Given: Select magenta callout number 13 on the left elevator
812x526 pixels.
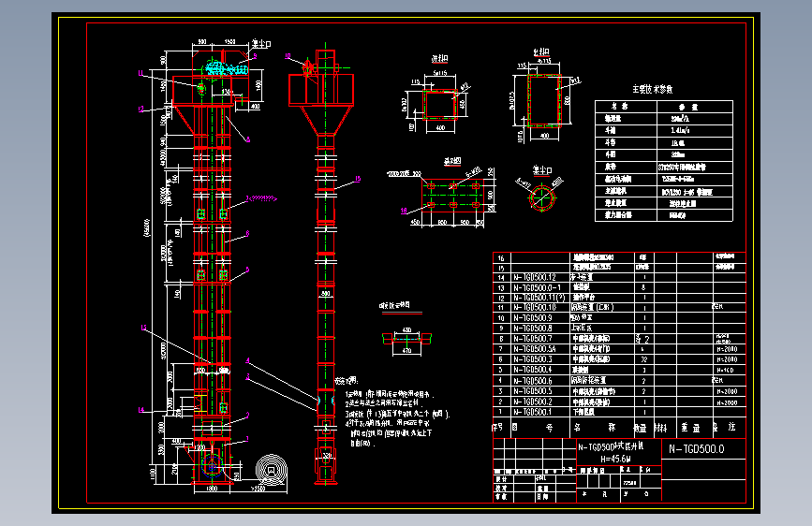Looking at the screenshot, I should click(x=143, y=328).
